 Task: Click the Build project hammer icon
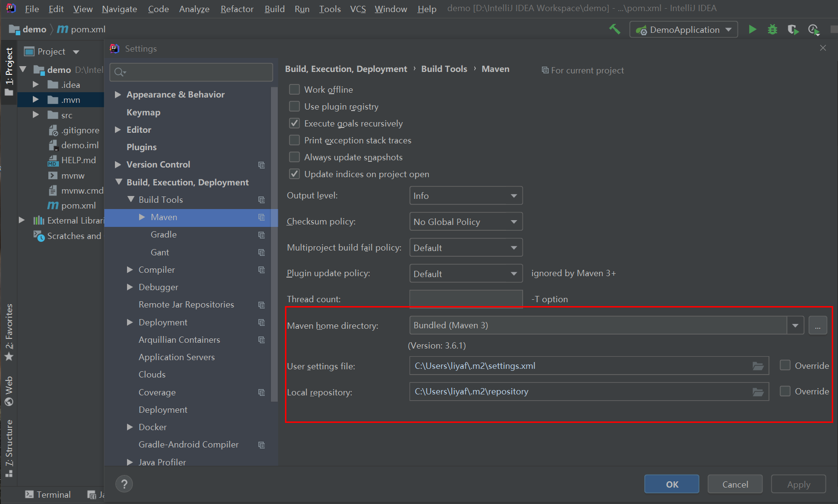click(614, 29)
